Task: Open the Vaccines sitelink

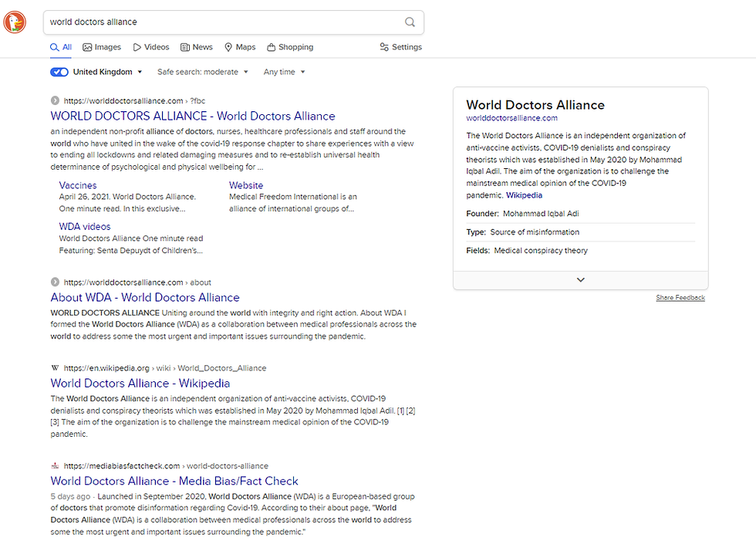Action: tap(78, 185)
